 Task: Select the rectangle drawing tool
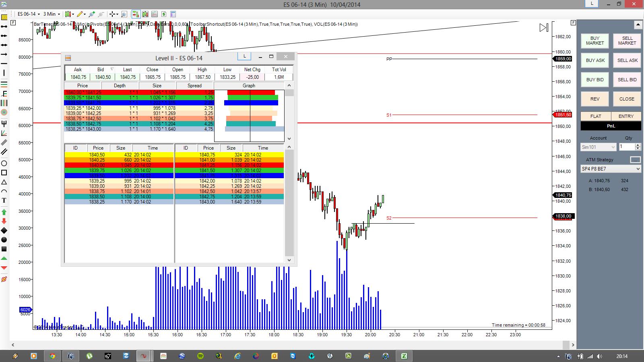point(4,173)
